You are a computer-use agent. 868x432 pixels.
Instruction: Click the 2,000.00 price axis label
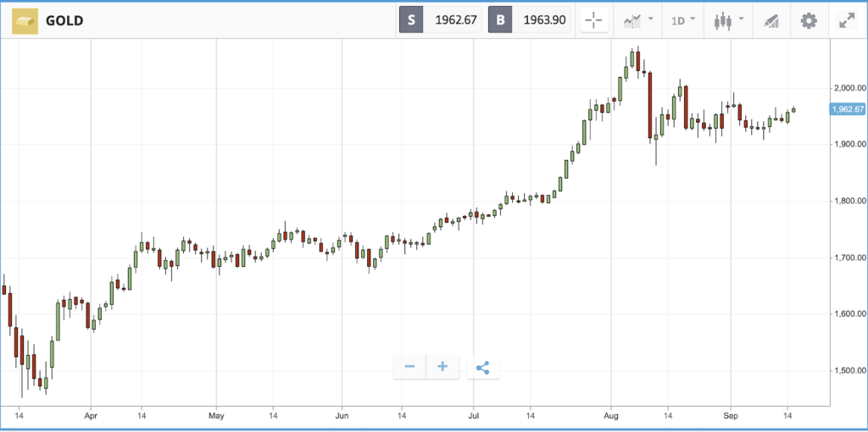click(849, 88)
